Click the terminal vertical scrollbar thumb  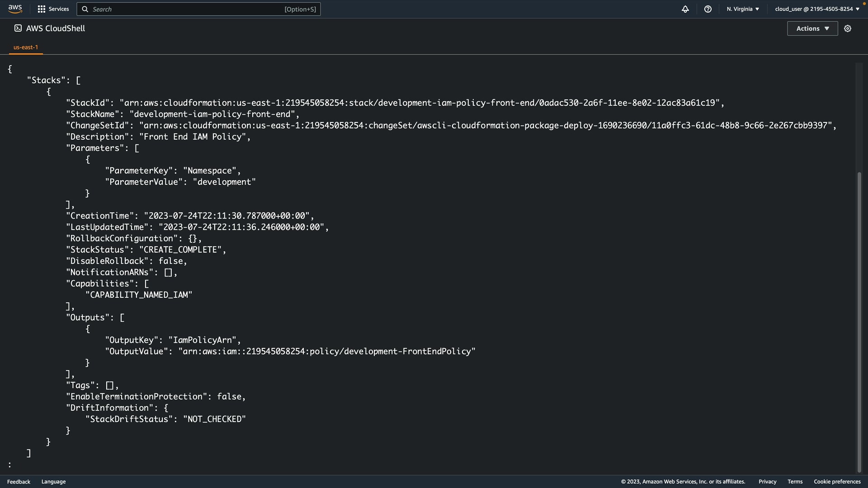(x=859, y=321)
